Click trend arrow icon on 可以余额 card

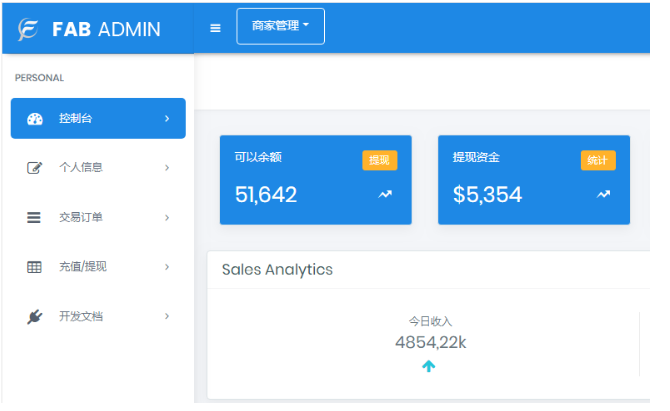385,194
